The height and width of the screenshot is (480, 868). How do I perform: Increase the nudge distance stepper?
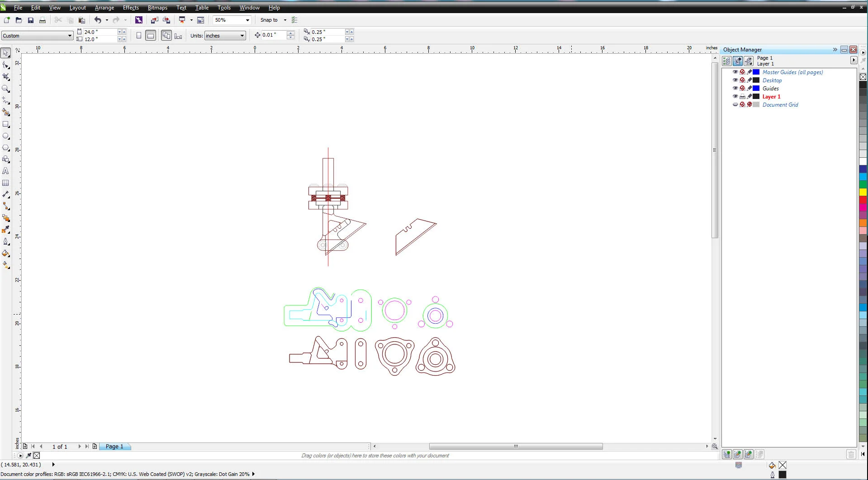tap(291, 33)
